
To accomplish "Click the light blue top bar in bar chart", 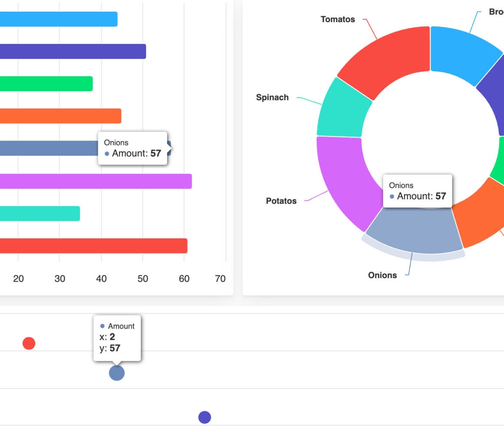I will [x=59, y=19].
